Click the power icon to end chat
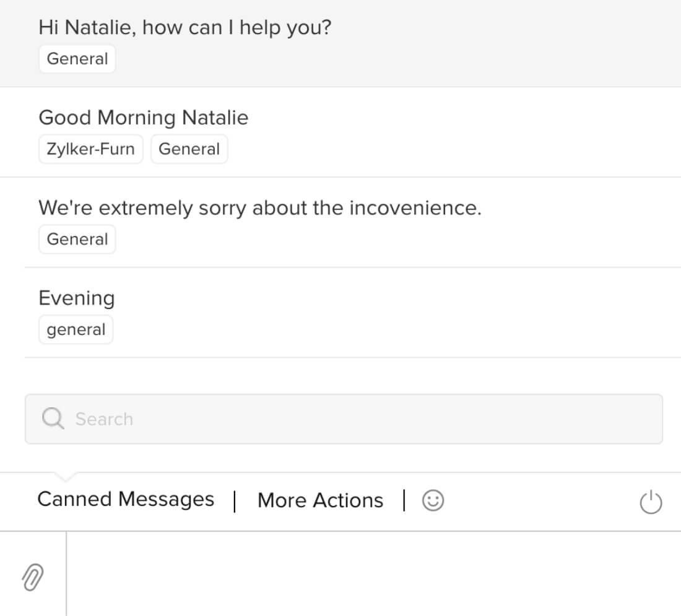Screen dimensions: 681x616 click(650, 502)
